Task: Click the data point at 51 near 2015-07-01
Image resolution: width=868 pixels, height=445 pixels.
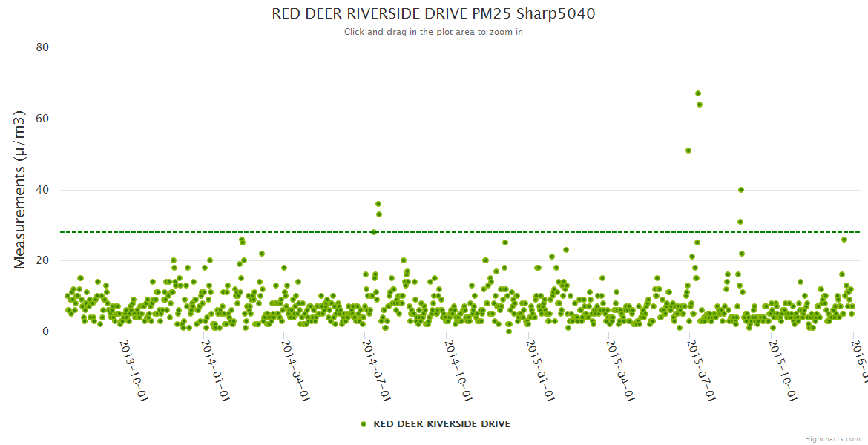Action: pos(688,151)
